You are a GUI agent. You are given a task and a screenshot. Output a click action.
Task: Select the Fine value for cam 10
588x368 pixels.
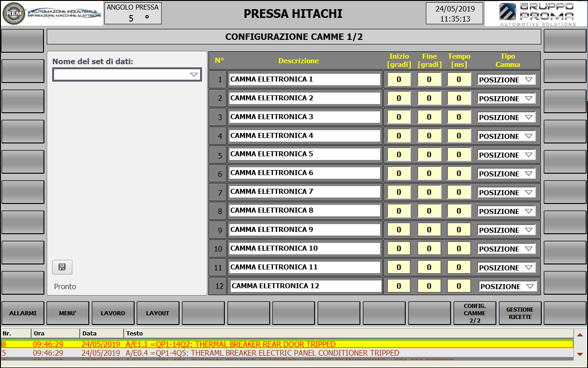429,248
